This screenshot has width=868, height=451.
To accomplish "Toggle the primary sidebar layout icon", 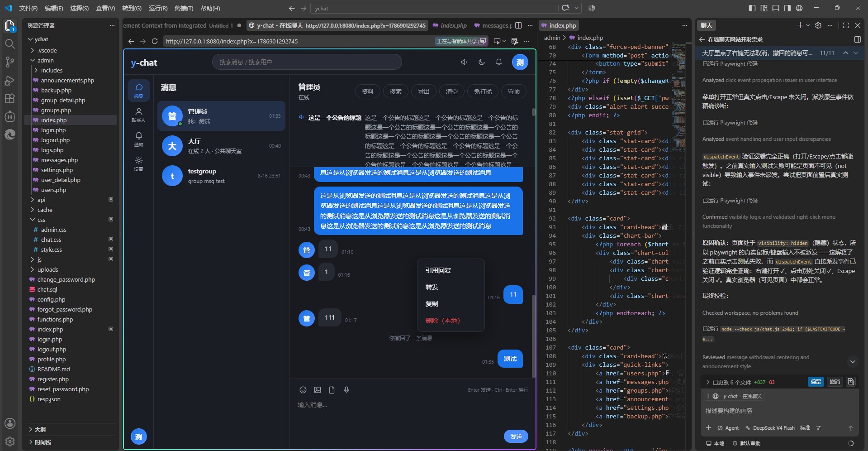I will click(x=752, y=8).
